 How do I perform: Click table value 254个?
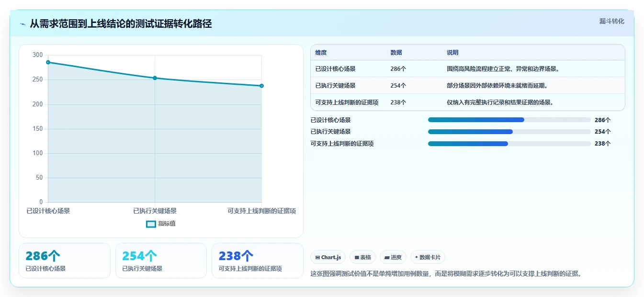(398, 86)
